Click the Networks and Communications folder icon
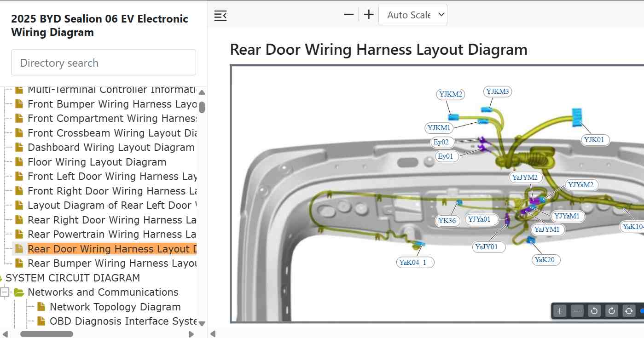 coord(19,292)
